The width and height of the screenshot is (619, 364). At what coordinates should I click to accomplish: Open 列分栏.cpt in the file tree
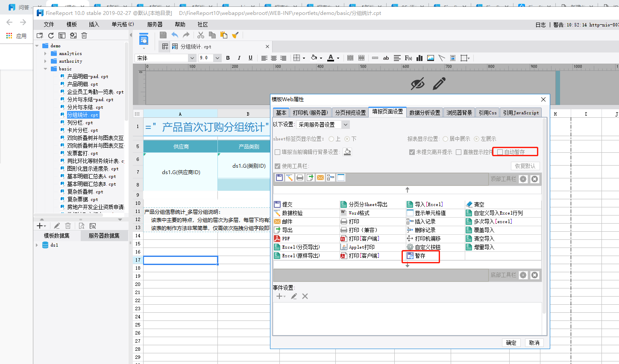(80, 122)
